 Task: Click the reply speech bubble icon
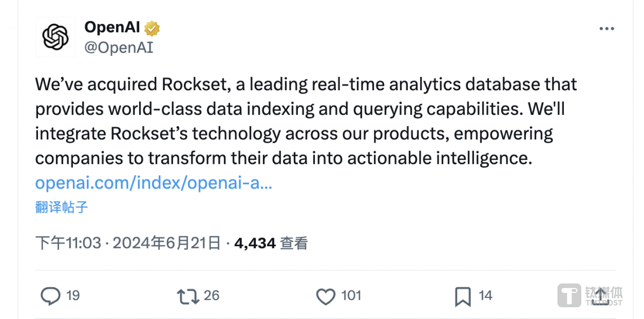click(50, 296)
